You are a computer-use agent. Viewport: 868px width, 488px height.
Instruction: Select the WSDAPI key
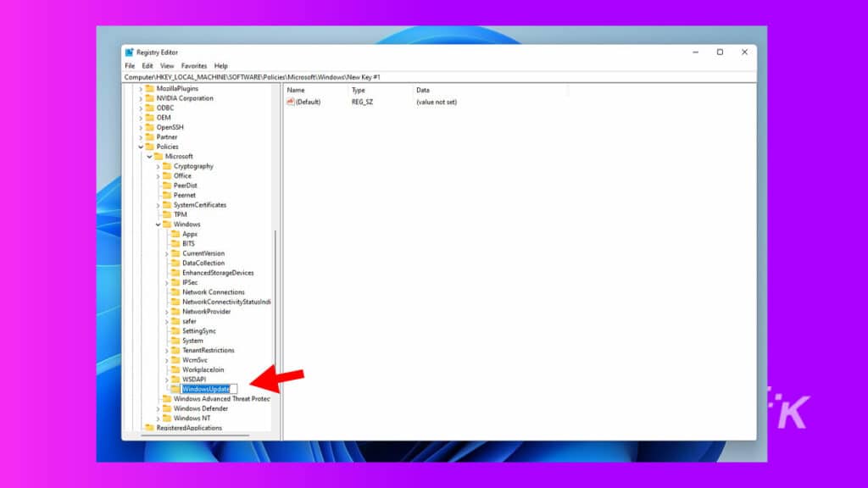coord(194,380)
